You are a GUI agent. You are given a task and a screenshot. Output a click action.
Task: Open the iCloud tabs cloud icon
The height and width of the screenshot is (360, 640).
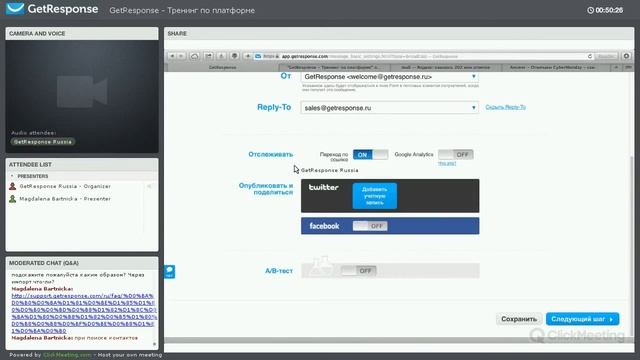195,56
